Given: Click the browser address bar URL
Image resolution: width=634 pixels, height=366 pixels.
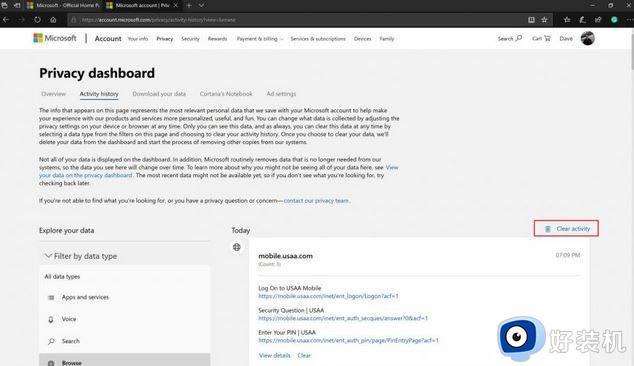Looking at the screenshot, I should click(158, 19).
